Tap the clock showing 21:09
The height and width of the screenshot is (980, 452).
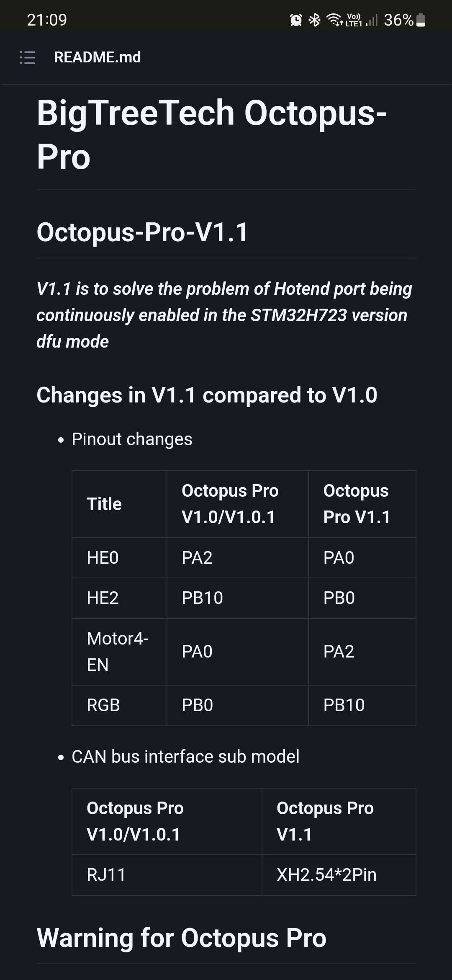coord(46,19)
